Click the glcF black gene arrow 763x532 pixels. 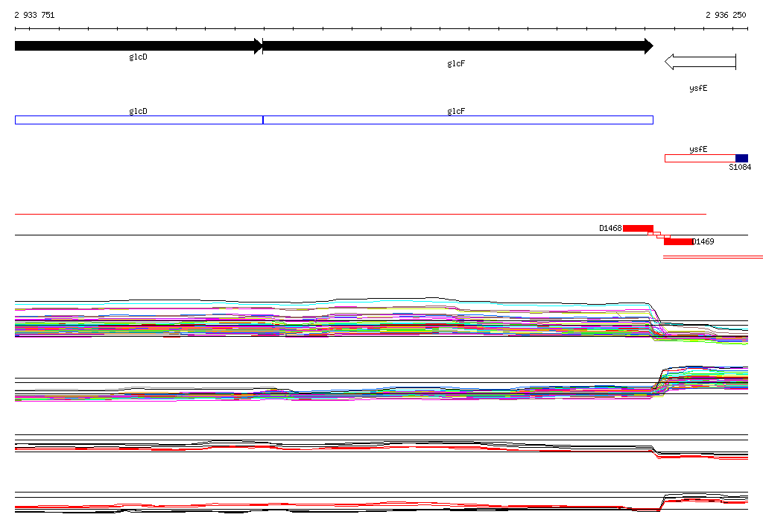click(x=458, y=46)
